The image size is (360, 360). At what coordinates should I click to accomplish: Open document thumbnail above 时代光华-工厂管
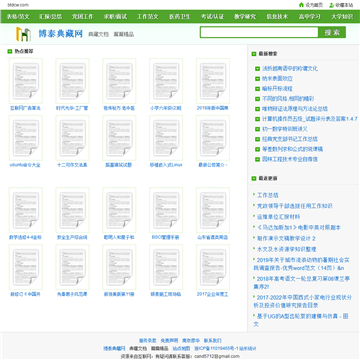72,81
